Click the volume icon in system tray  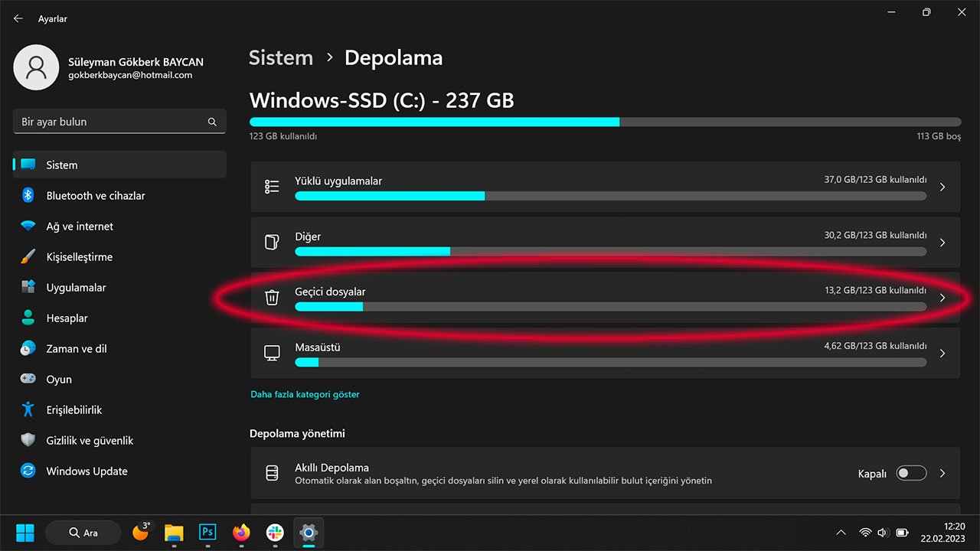point(884,533)
